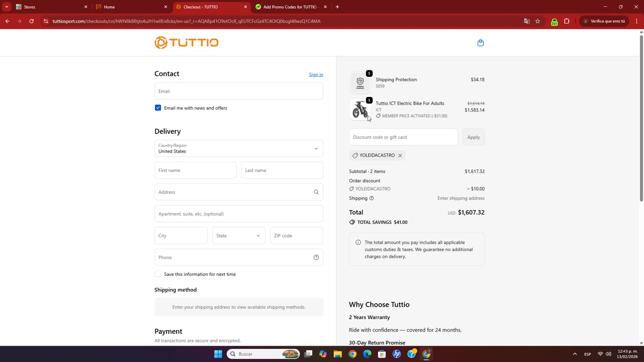Open the State dropdown

[x=239, y=235]
